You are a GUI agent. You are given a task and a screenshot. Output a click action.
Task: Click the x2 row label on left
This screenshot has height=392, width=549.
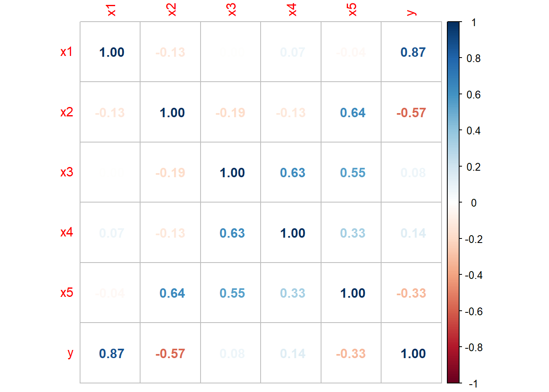click(x=67, y=112)
